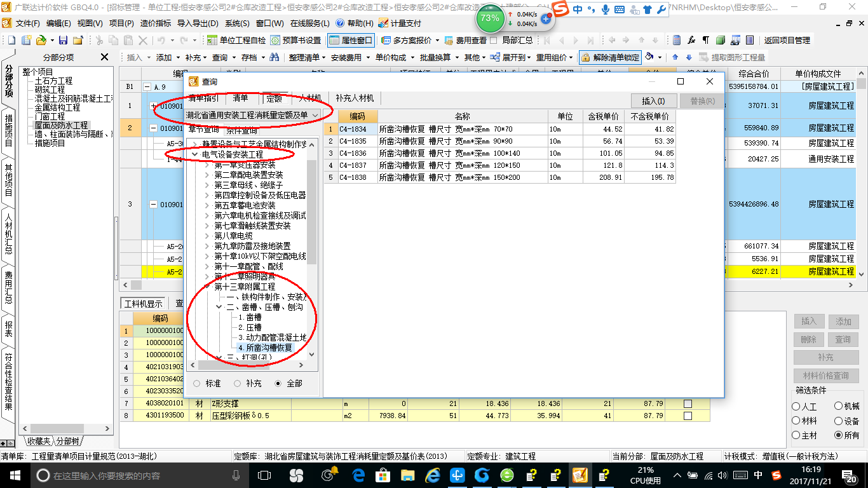The image size is (868, 488).
Task: Click the binoculars find icon
Action: 275,57
